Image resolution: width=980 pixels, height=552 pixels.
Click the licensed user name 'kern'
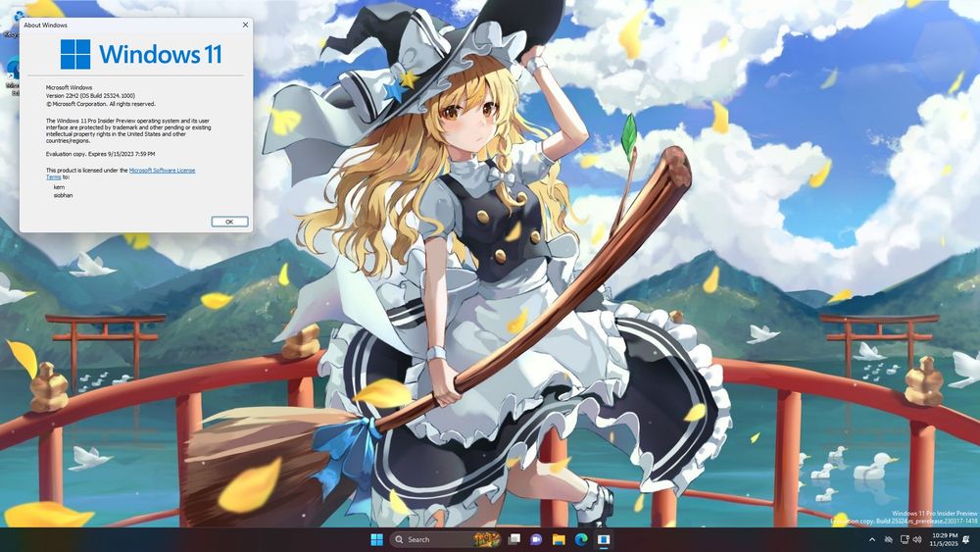tap(60, 187)
